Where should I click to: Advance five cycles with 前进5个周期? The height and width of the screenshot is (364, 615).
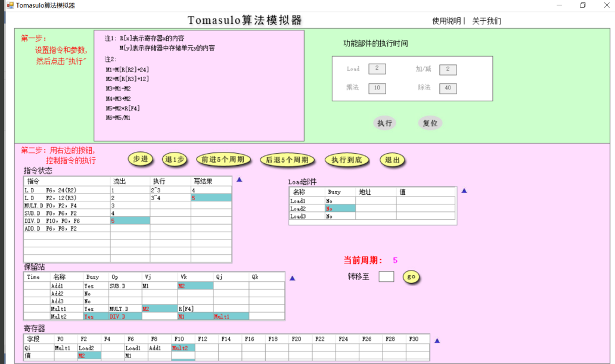(224, 160)
